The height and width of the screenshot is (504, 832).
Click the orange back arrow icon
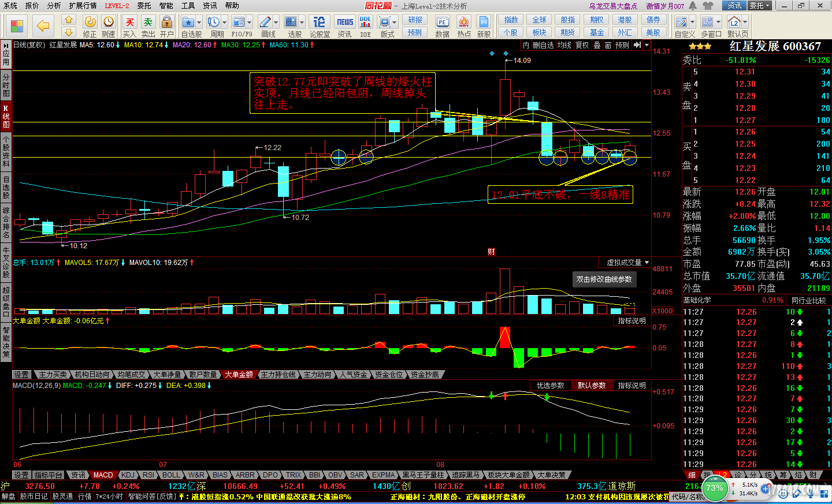pos(43,26)
